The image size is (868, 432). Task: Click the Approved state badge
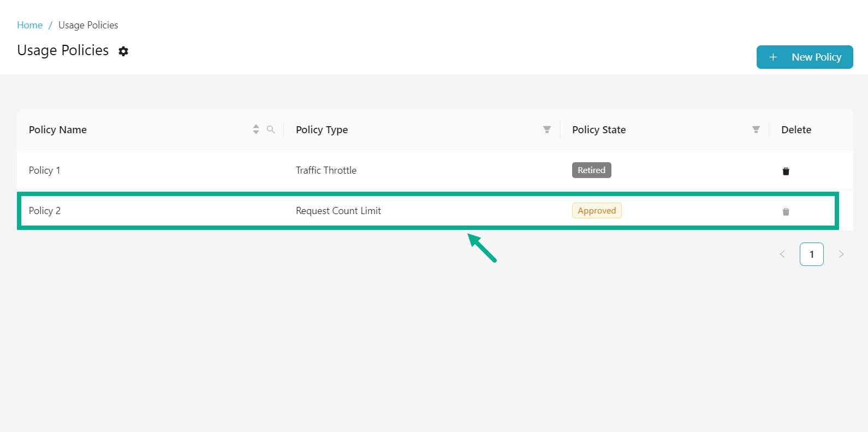pos(596,211)
